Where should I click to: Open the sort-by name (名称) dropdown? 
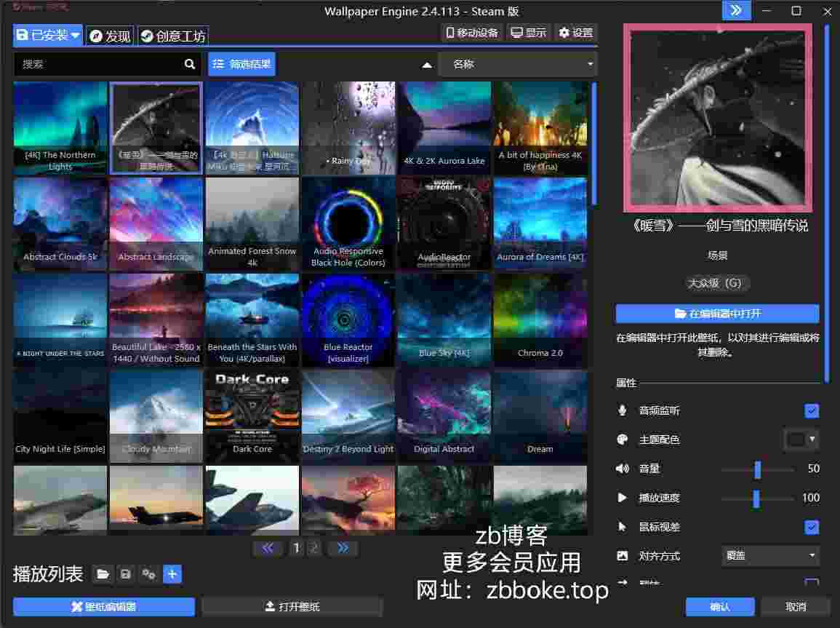(518, 64)
